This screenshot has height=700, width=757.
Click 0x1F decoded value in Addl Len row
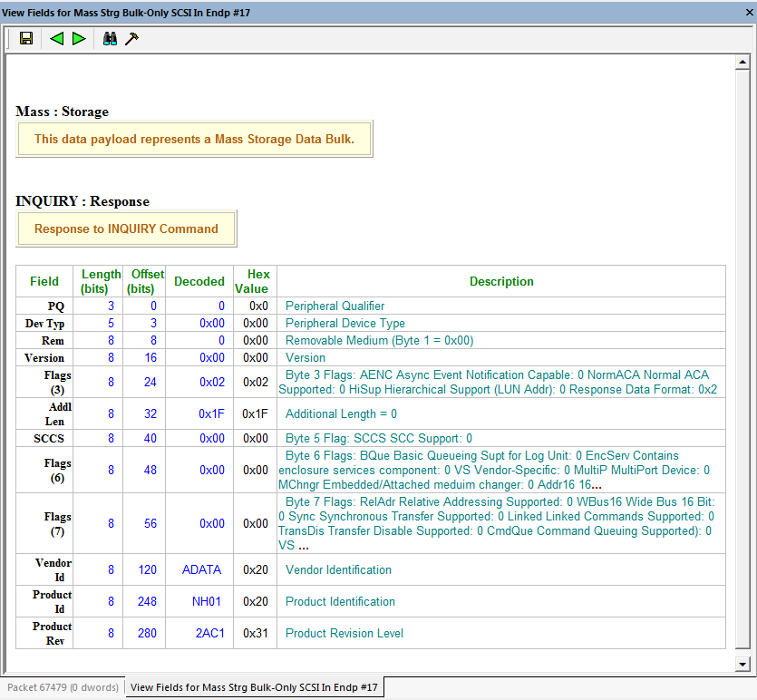pos(211,414)
